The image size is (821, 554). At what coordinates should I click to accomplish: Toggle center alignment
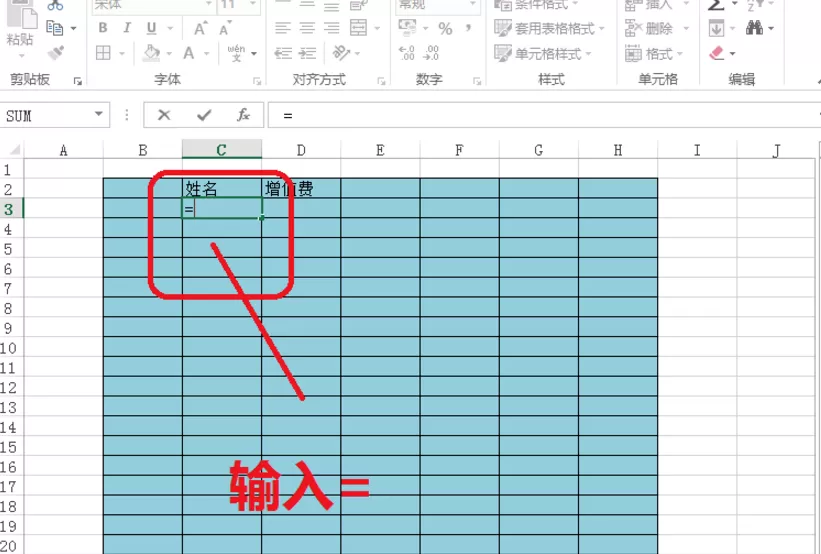307,28
